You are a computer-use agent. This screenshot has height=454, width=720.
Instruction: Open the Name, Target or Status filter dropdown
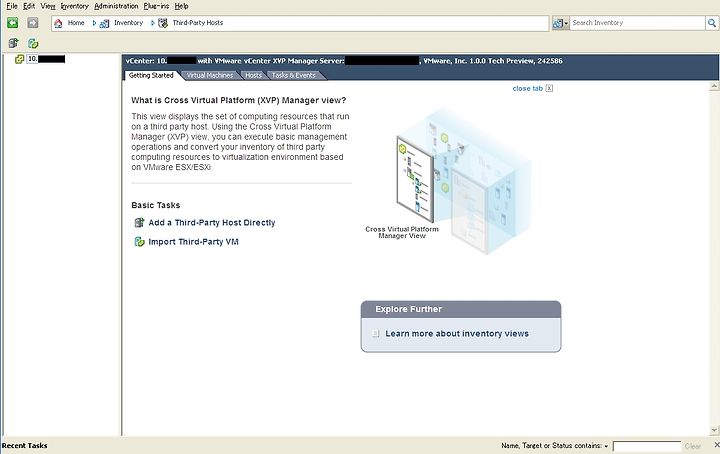click(606, 446)
